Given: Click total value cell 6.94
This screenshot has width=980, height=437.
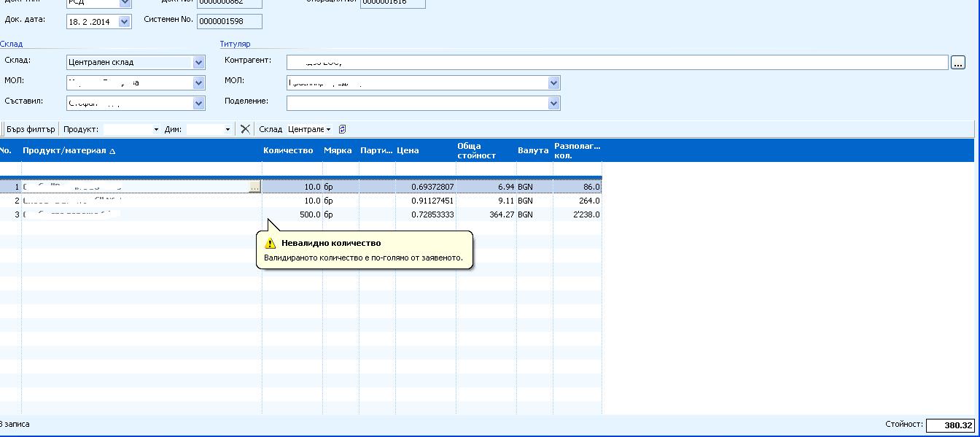Looking at the screenshot, I should (486, 187).
